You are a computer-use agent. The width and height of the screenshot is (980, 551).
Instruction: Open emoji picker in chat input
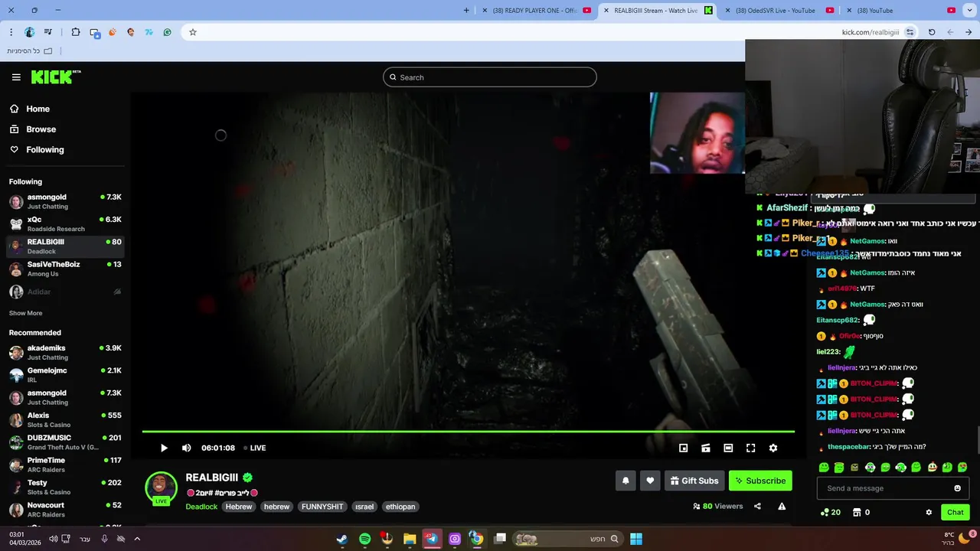(957, 488)
